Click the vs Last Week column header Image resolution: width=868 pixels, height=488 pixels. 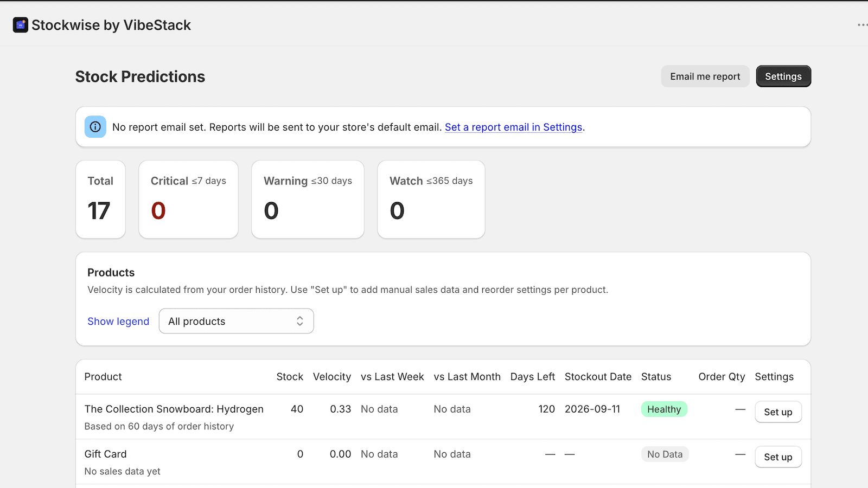(x=392, y=377)
